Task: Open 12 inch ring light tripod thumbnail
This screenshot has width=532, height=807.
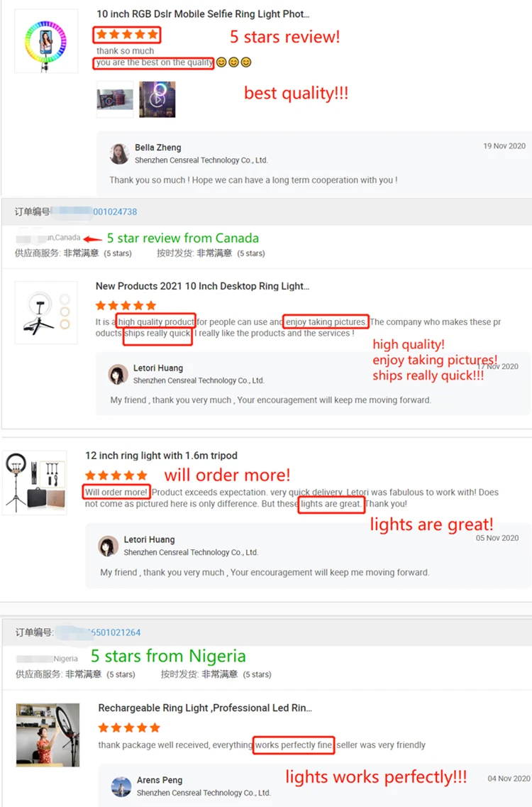Action: point(35,483)
